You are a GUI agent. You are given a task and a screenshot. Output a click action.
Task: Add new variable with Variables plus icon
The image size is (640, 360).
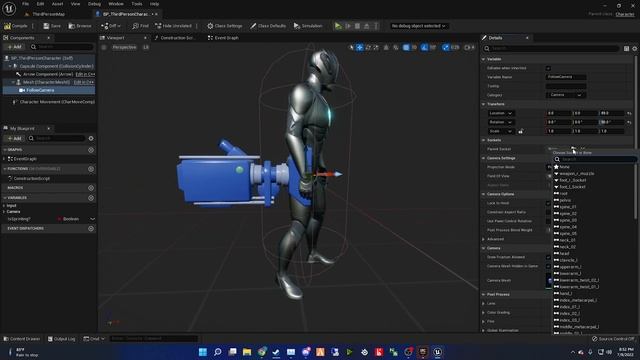pos(91,198)
